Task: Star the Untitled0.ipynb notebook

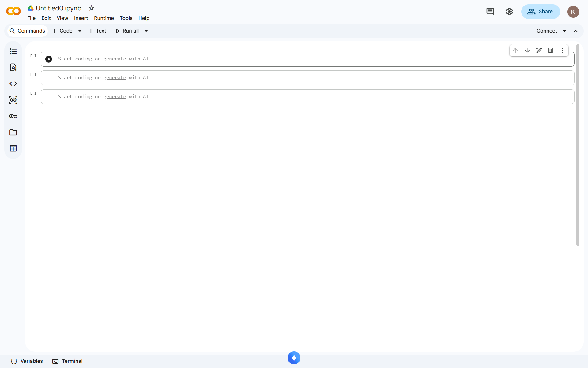Action: 91,8
